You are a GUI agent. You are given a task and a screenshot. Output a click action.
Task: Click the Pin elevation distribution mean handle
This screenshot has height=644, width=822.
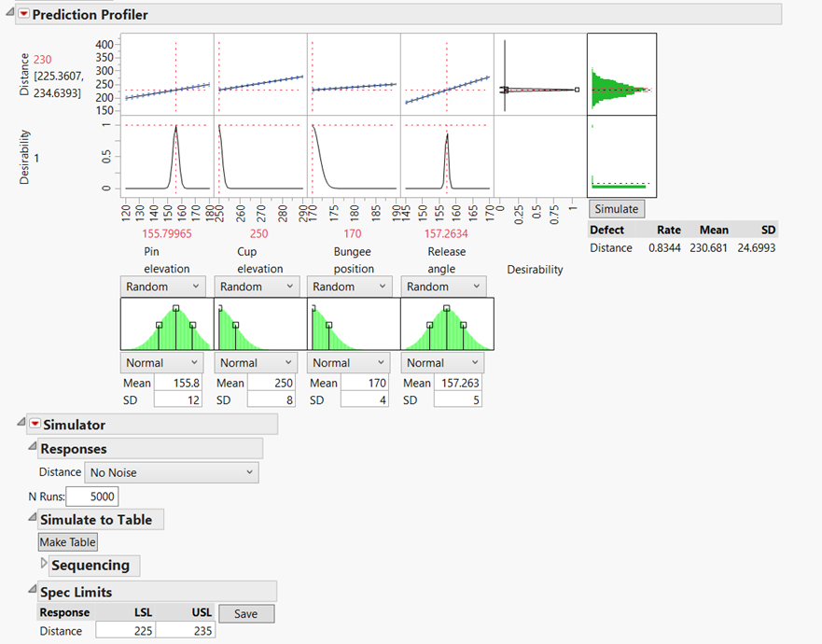pos(175,308)
